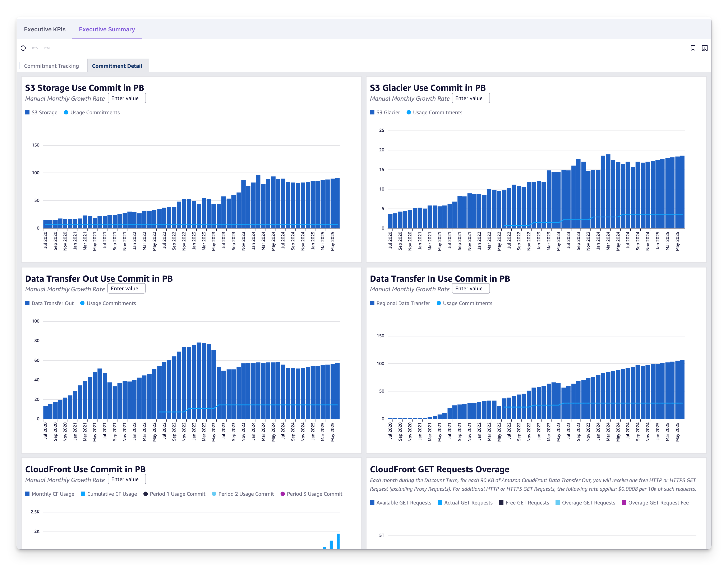This screenshot has height=566, width=728.
Task: Click the Regional Data Transfer legend swatch
Action: point(372,303)
